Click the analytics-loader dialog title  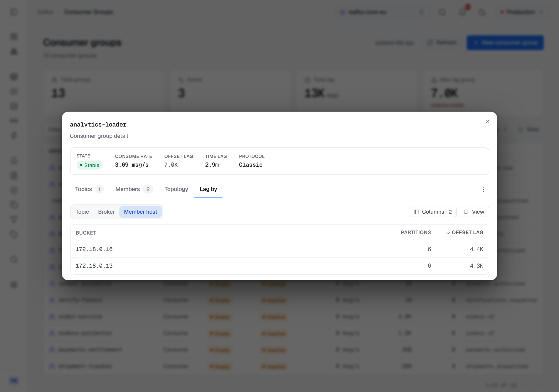(x=98, y=125)
